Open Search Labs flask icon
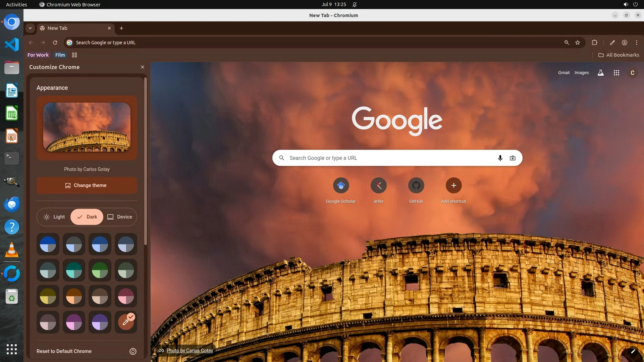This screenshot has height=362, width=644. (601, 73)
